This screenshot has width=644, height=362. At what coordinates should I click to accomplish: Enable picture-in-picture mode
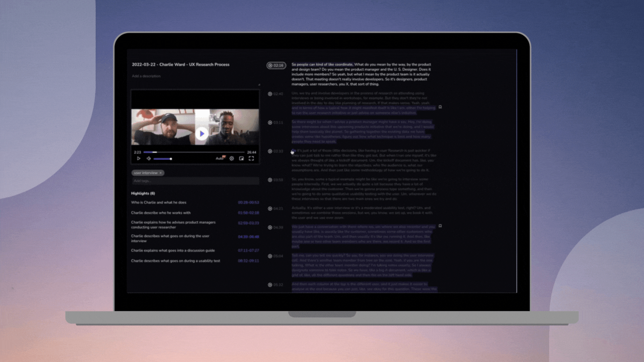click(241, 158)
